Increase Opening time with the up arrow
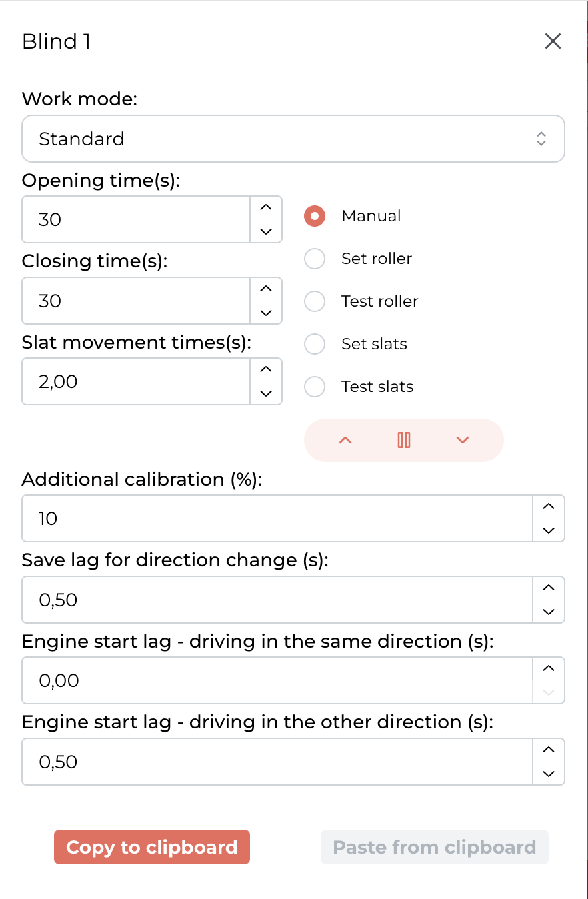 (x=266, y=207)
